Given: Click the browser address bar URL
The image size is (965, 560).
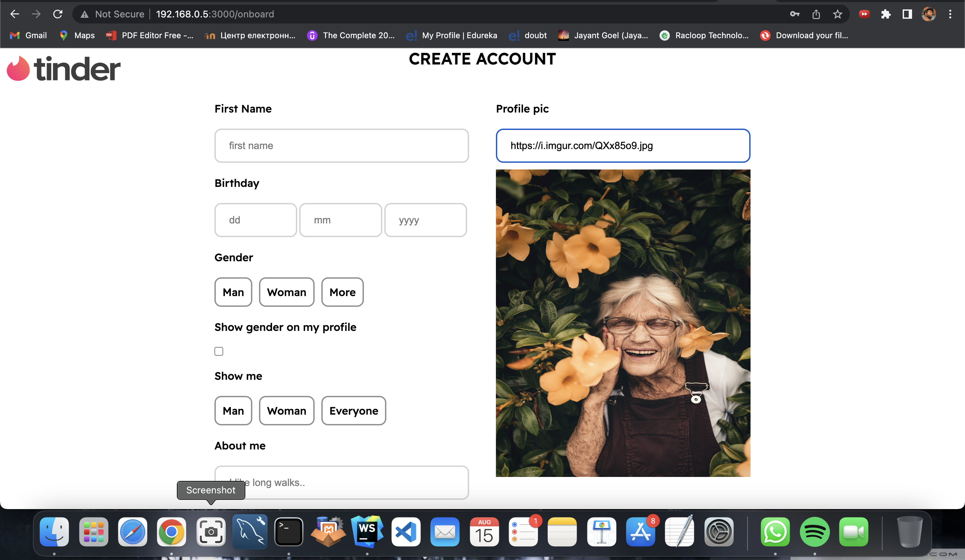Looking at the screenshot, I should (215, 14).
